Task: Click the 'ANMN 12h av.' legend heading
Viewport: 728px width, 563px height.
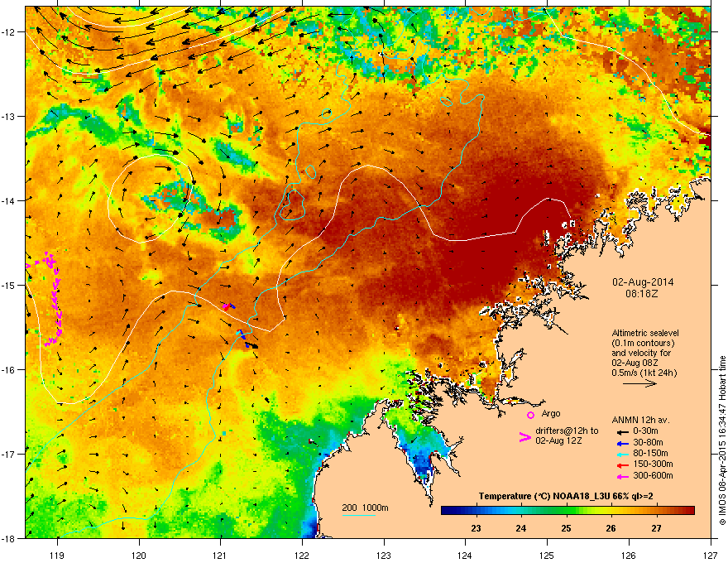Action: click(640, 420)
